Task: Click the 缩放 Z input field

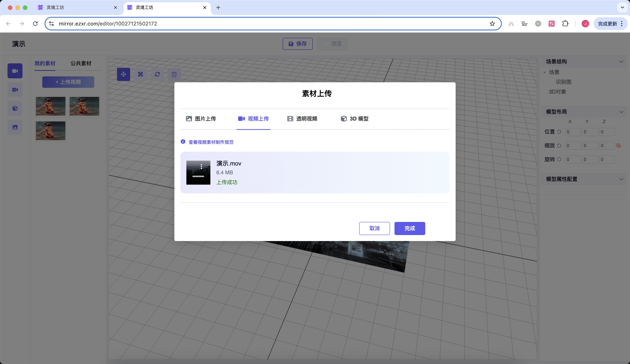Action: click(607, 145)
